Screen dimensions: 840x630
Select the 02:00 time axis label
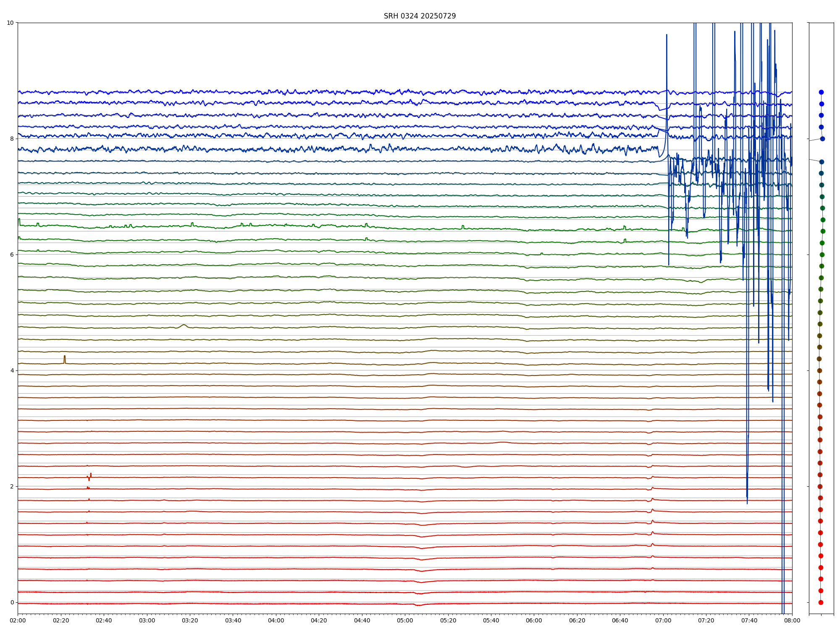point(18,620)
